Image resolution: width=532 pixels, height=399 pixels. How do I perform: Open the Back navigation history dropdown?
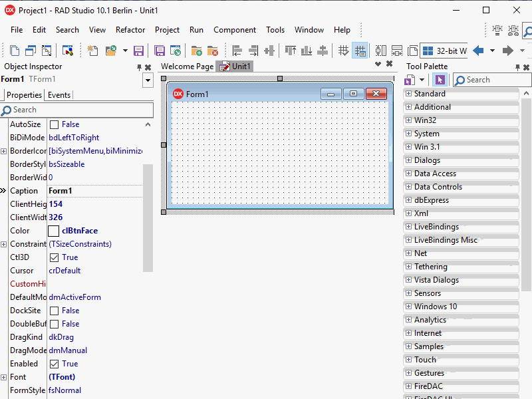point(492,51)
